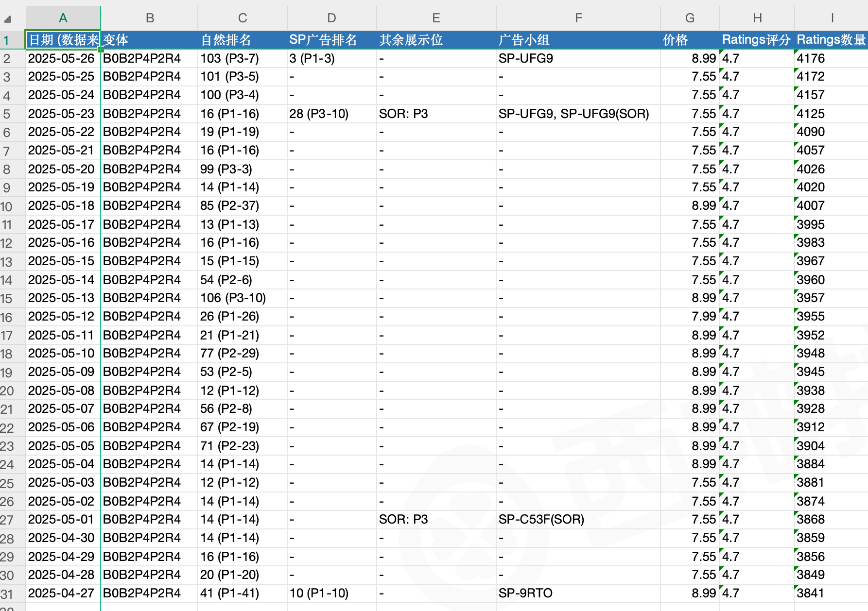
Task: Click ratings count 4176
Action: click(831, 58)
